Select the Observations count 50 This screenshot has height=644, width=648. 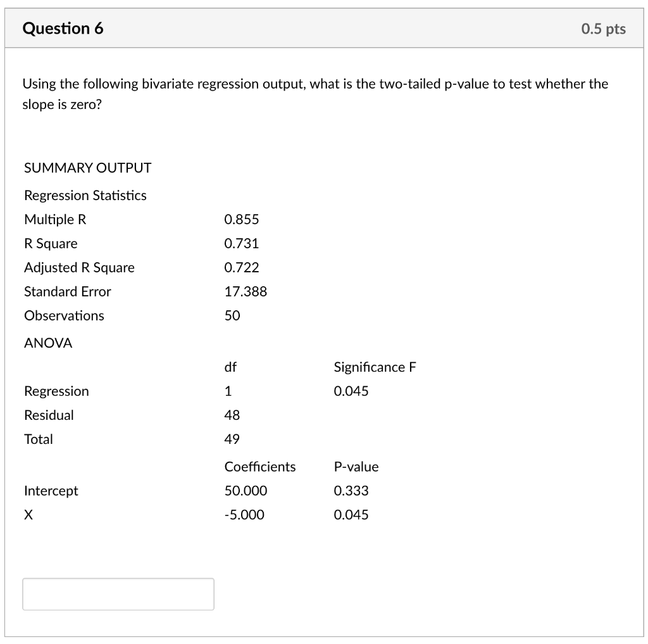(231, 316)
